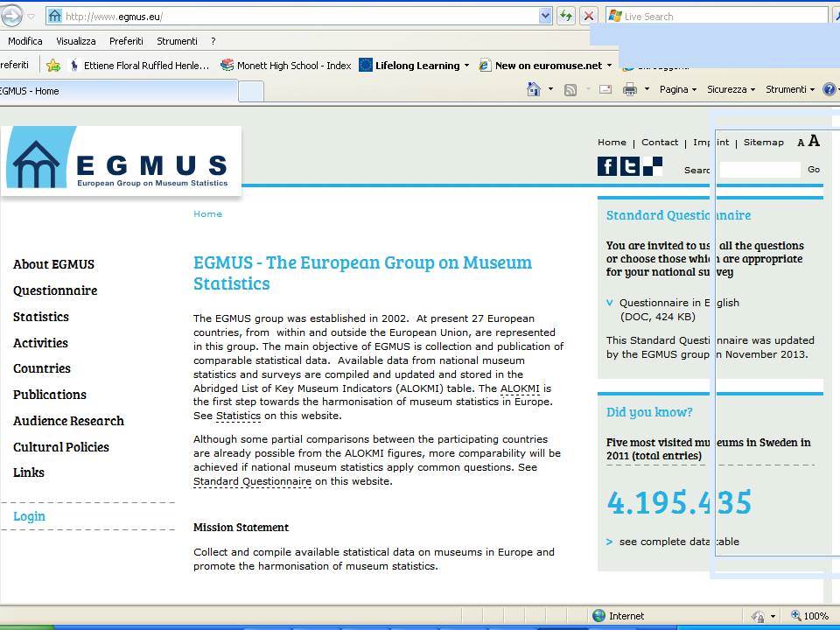Viewport: 840px width, 630px height.
Task: Open the Modifica menu
Action: click(x=24, y=41)
